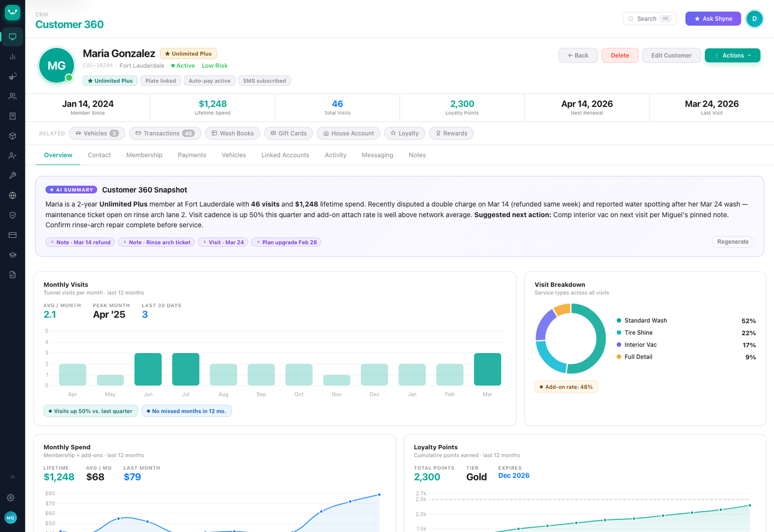Expand the Note · Mar 14 refund source chip
Image resolution: width=774 pixels, height=532 pixels.
80,242
